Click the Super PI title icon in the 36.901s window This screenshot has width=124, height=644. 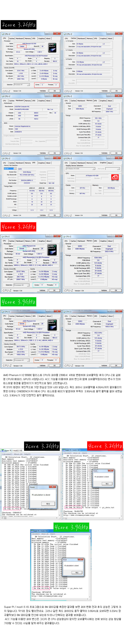(x=64, y=450)
